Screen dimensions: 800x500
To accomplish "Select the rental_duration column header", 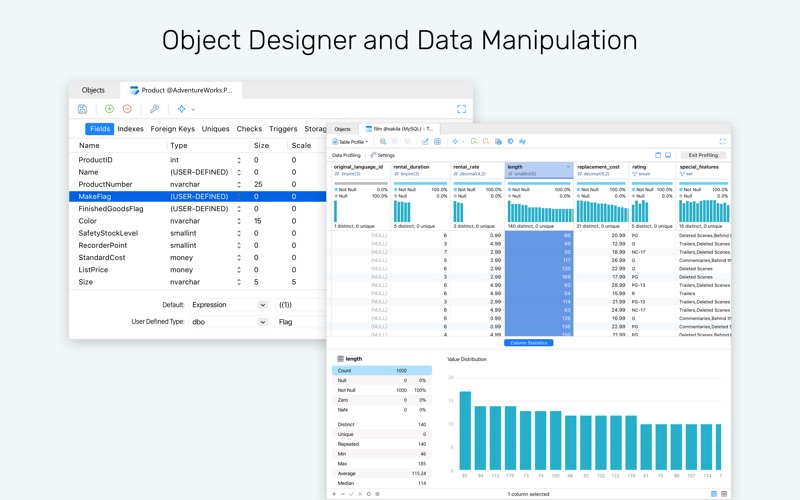I will 420,170.
